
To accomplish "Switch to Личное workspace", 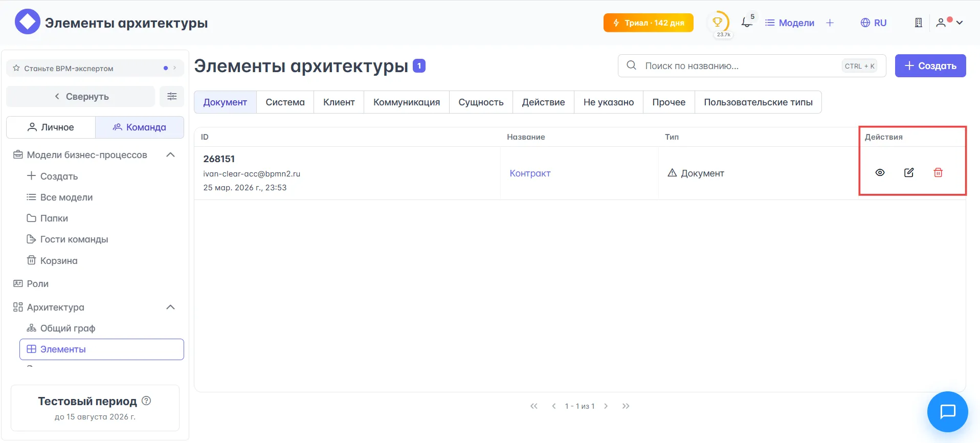I will (51, 127).
